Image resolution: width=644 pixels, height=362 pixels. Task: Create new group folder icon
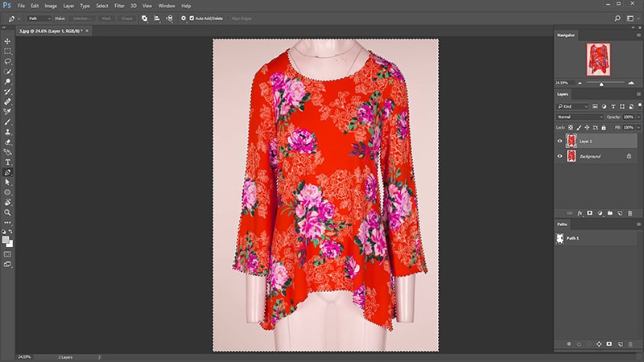tap(610, 213)
